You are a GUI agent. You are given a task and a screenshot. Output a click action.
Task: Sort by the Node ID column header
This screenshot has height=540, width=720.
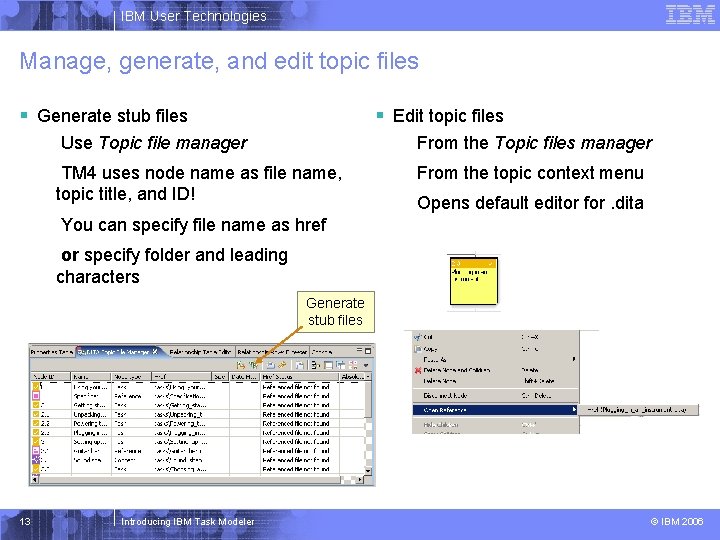click(x=51, y=377)
